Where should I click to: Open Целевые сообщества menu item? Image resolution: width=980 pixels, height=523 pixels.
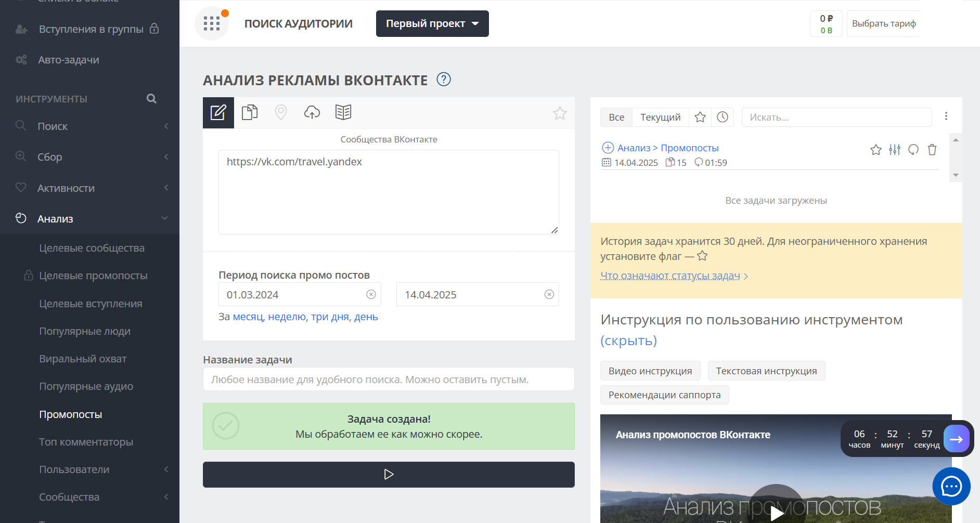pos(92,248)
